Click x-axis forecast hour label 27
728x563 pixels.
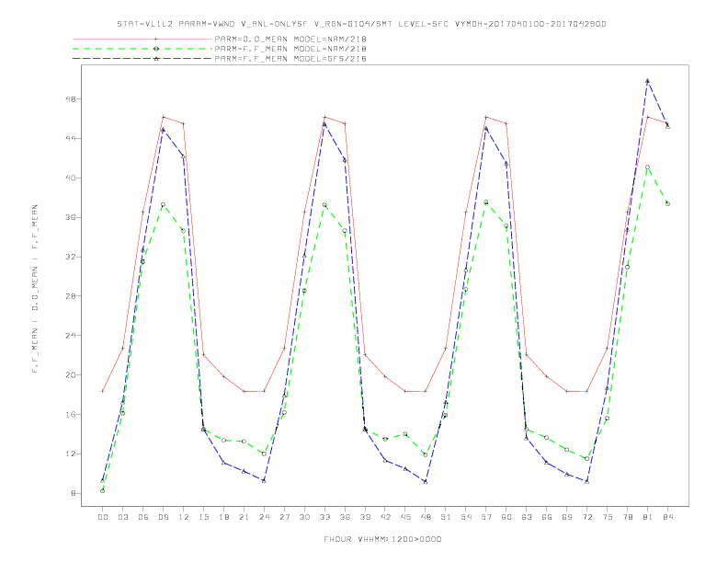pyautogui.click(x=284, y=517)
